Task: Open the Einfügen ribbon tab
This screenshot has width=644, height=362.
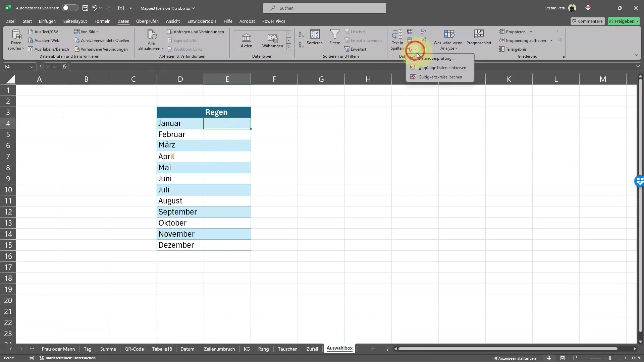Action: pyautogui.click(x=47, y=21)
